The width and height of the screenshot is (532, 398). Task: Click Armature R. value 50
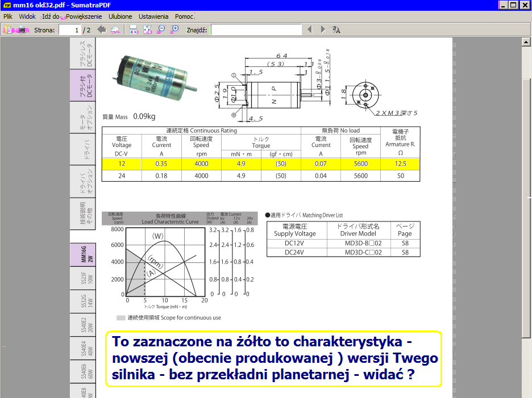pyautogui.click(x=401, y=176)
